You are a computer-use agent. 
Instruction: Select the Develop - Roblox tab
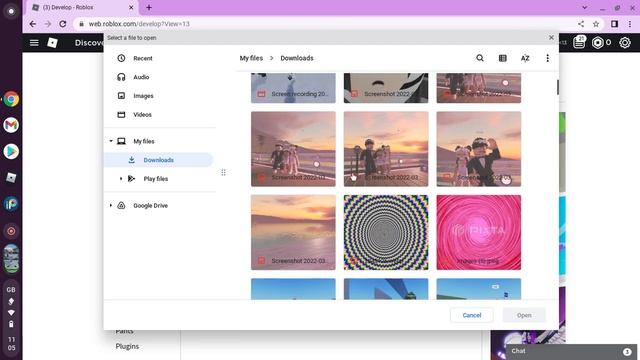(x=82, y=7)
